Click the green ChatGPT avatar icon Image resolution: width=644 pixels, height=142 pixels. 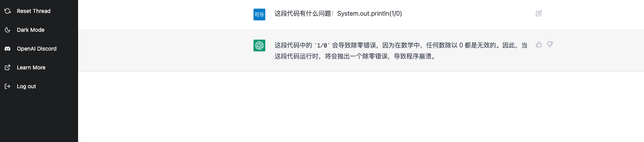tap(259, 46)
